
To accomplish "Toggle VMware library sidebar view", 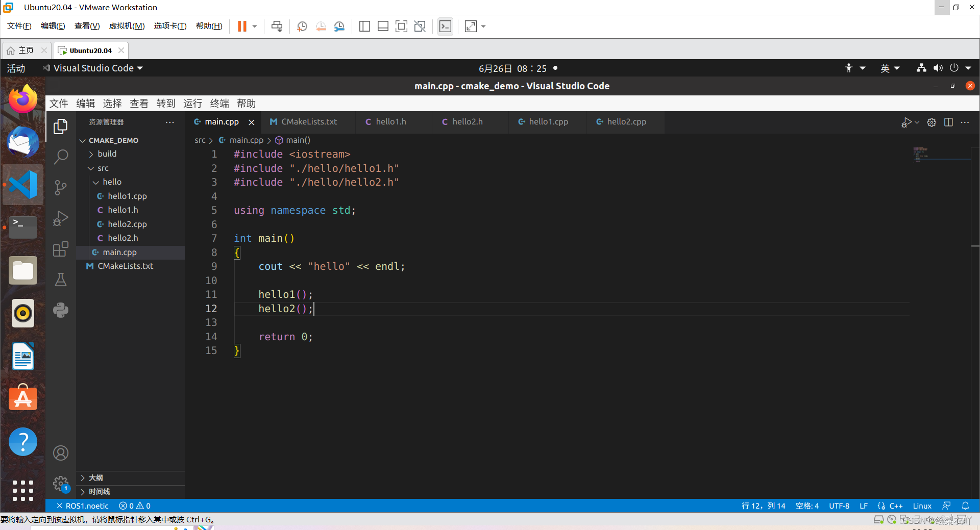I will coord(364,27).
